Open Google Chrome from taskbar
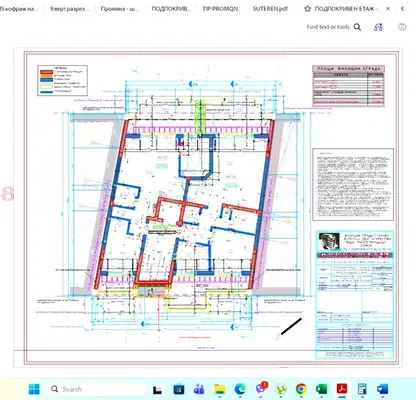 point(301,389)
